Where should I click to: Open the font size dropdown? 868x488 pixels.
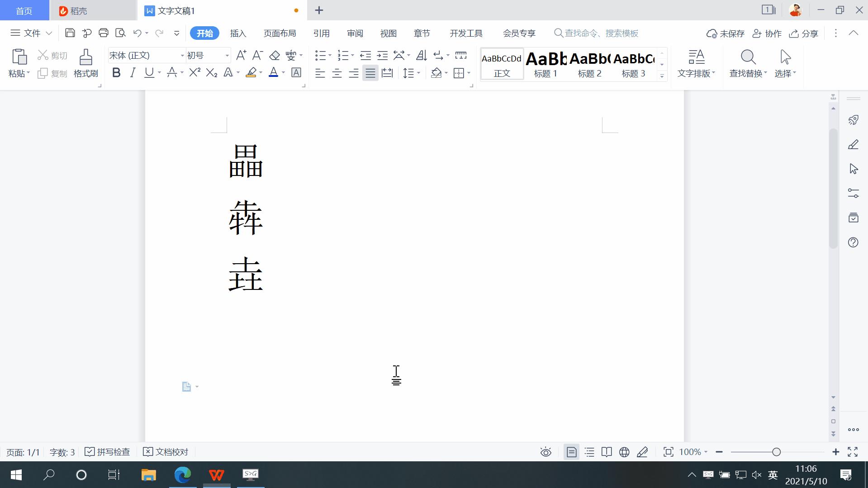tap(226, 55)
